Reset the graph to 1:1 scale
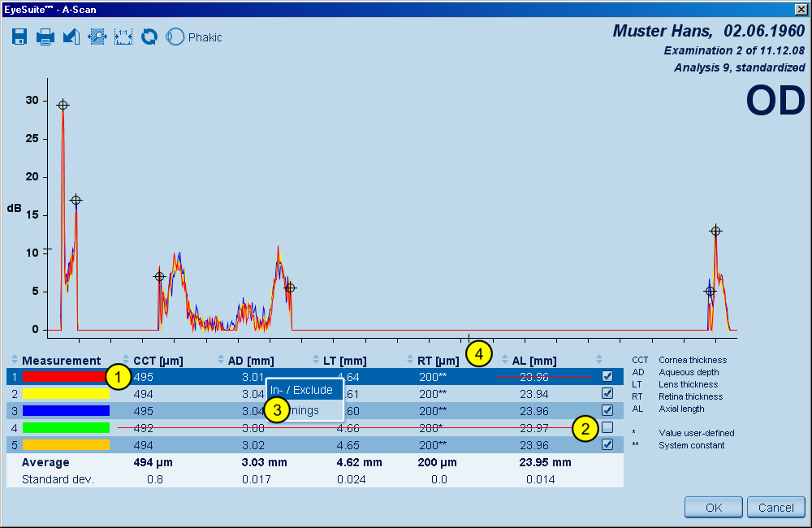This screenshot has width=812, height=528. coord(123,37)
